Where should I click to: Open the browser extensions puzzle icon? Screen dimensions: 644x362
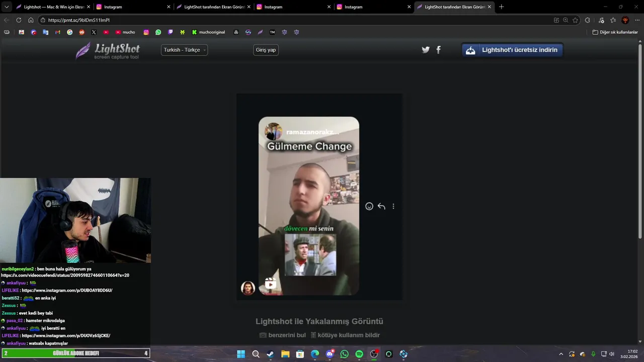[588, 20]
